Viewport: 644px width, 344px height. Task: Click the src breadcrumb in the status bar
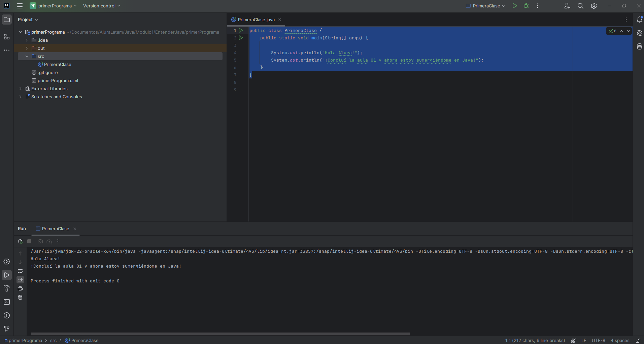54,340
